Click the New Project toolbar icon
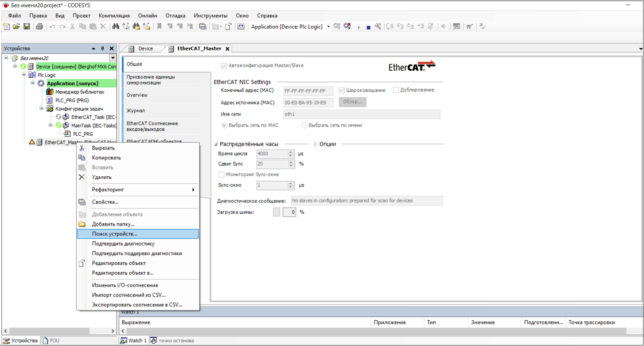The image size is (644, 346). pyautogui.click(x=7, y=27)
